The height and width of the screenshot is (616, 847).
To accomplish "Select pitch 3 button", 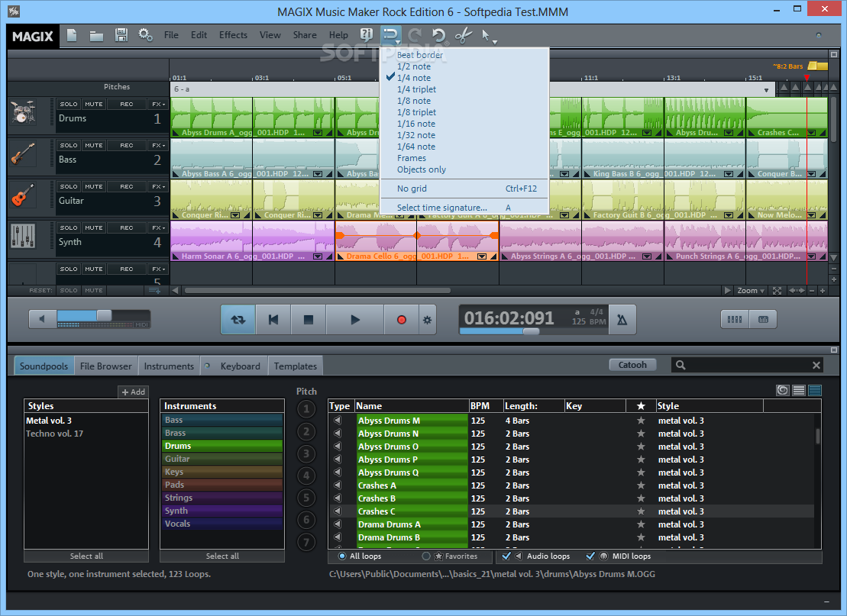I will pyautogui.click(x=306, y=453).
